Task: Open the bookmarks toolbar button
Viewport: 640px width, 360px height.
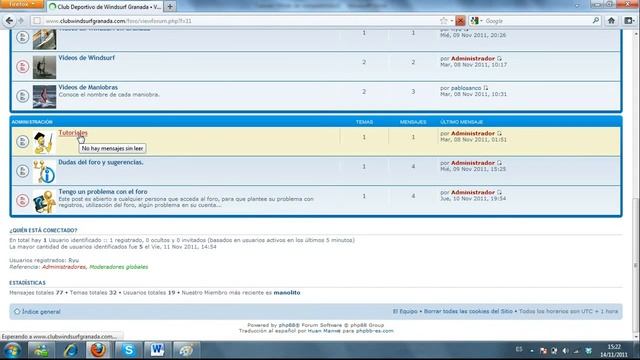Action: click(x=629, y=21)
